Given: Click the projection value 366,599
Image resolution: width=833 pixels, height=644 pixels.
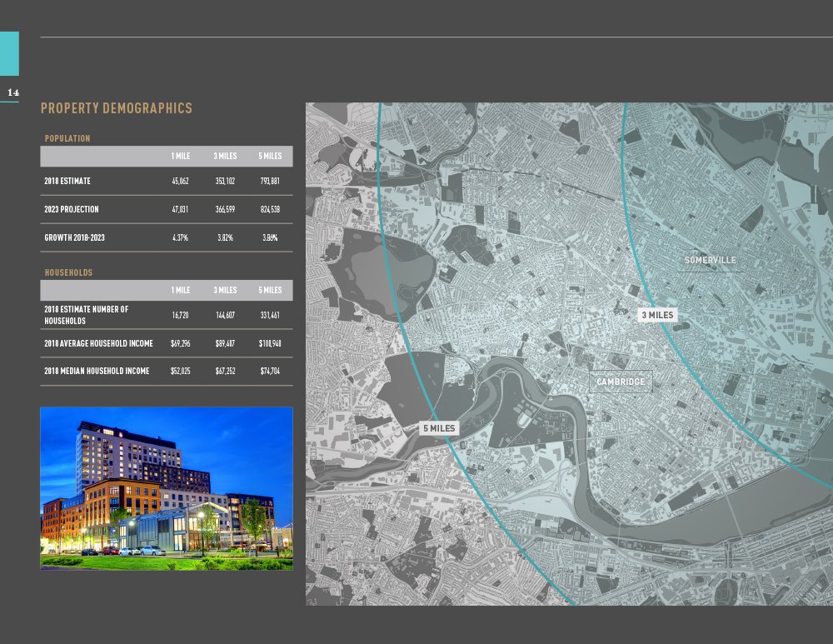Looking at the screenshot, I should (x=225, y=209).
